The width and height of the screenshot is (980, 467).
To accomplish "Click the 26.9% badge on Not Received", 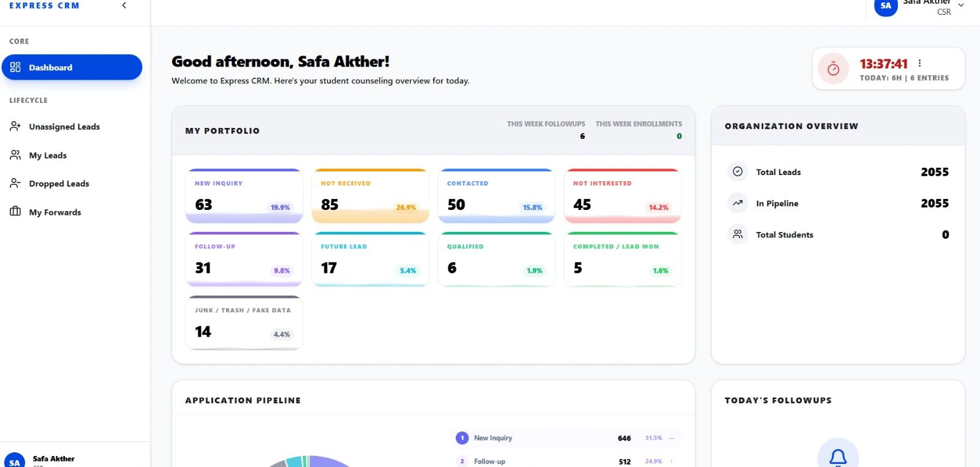I will point(405,207).
